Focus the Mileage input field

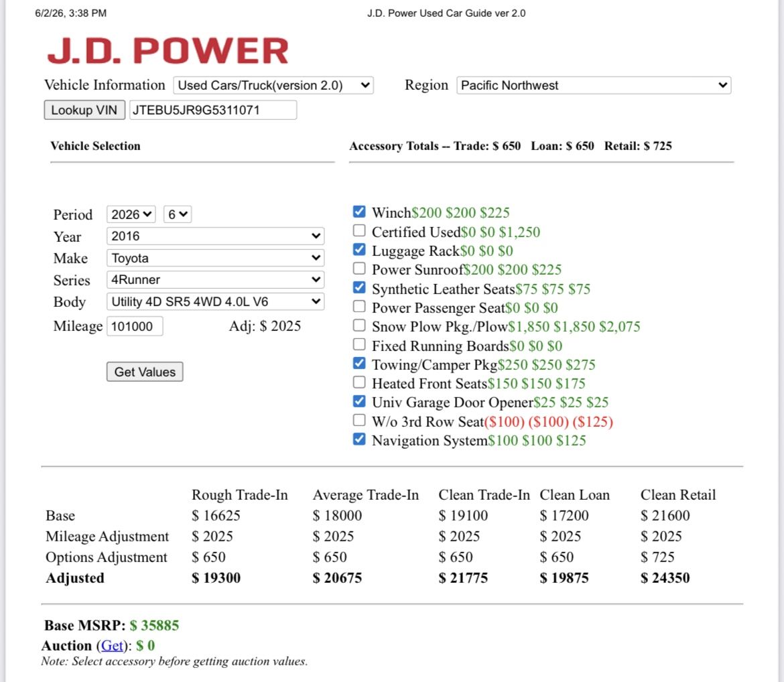135,326
